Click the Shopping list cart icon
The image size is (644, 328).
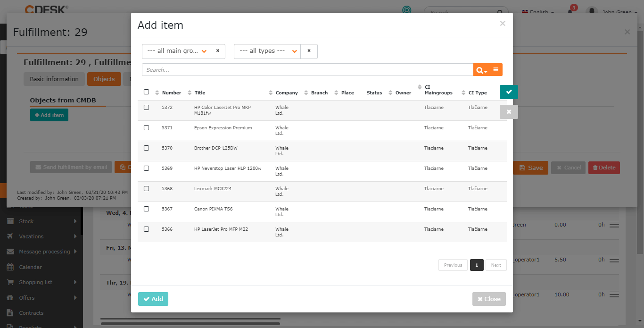coord(10,282)
